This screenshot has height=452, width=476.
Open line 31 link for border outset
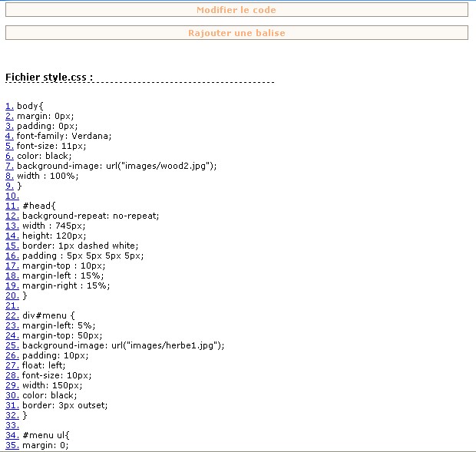pos(12,405)
